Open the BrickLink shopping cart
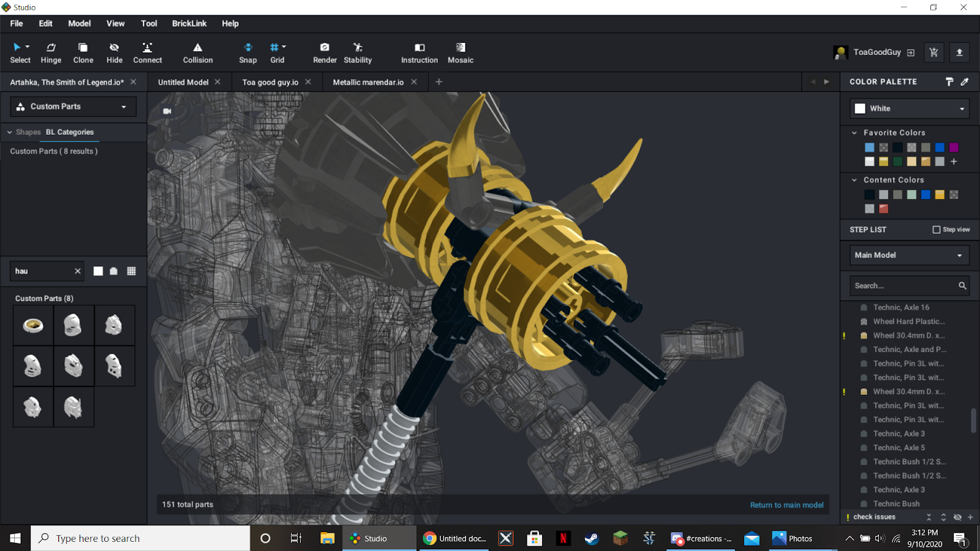The width and height of the screenshot is (980, 551). [x=933, y=53]
